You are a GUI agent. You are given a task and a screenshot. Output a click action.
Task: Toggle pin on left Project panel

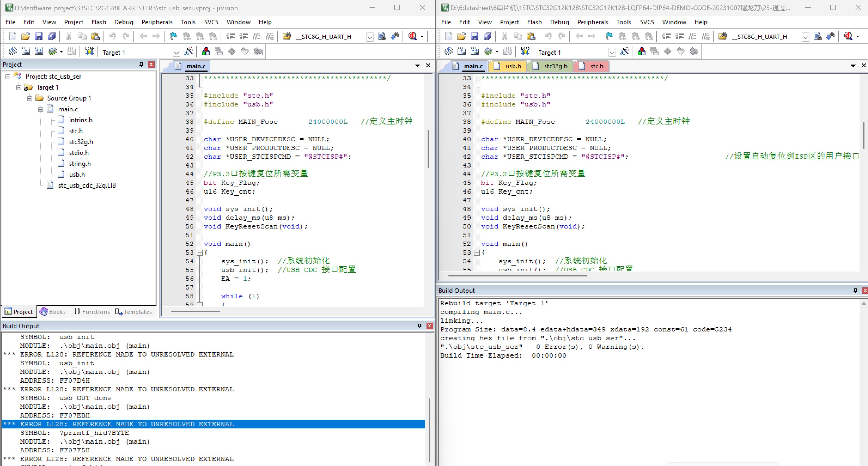141,64
